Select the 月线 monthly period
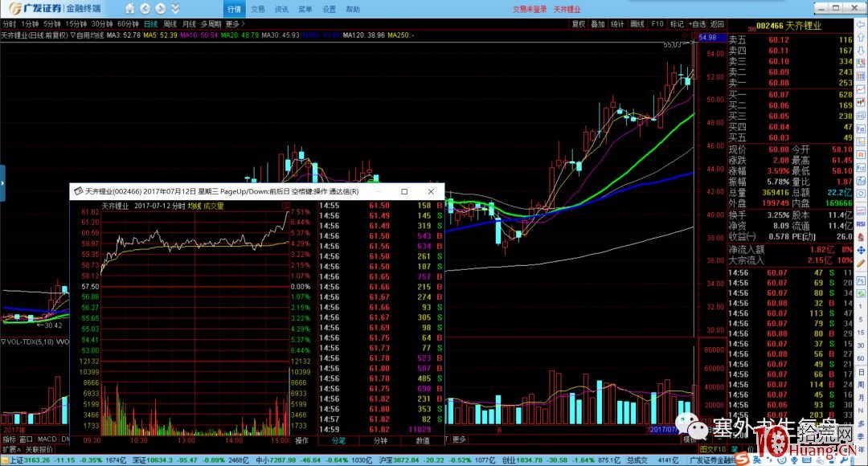 click(x=189, y=24)
